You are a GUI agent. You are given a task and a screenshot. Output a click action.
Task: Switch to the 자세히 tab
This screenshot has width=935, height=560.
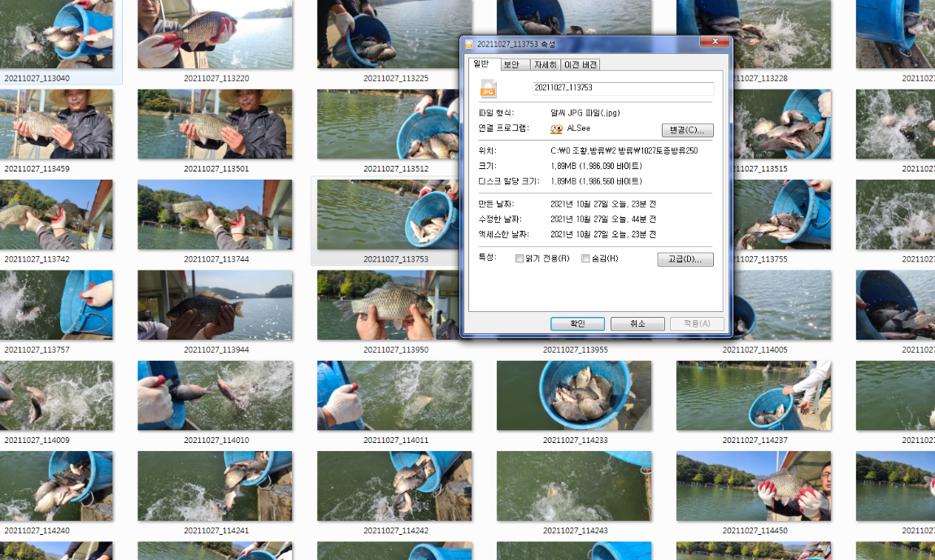tap(545, 64)
